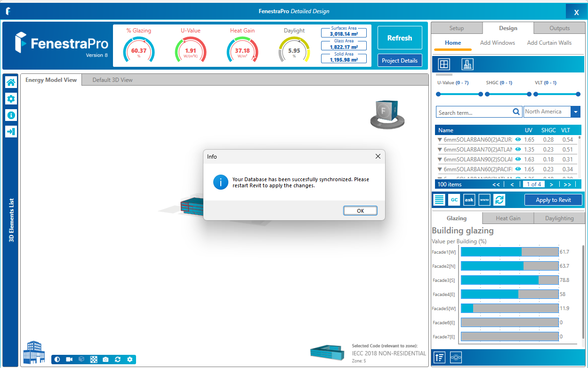Jump to the last page with >>
Image resolution: width=588 pixels, height=368 pixels.
(567, 184)
